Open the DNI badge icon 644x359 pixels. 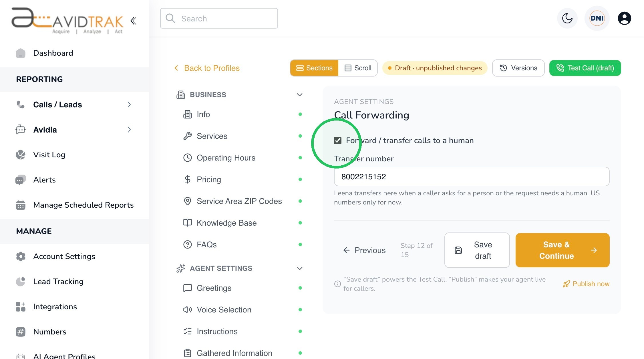597,18
